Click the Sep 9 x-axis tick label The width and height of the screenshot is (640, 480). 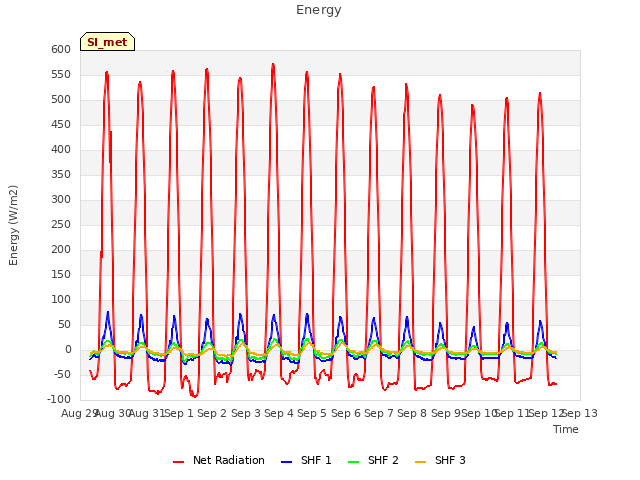(446, 413)
